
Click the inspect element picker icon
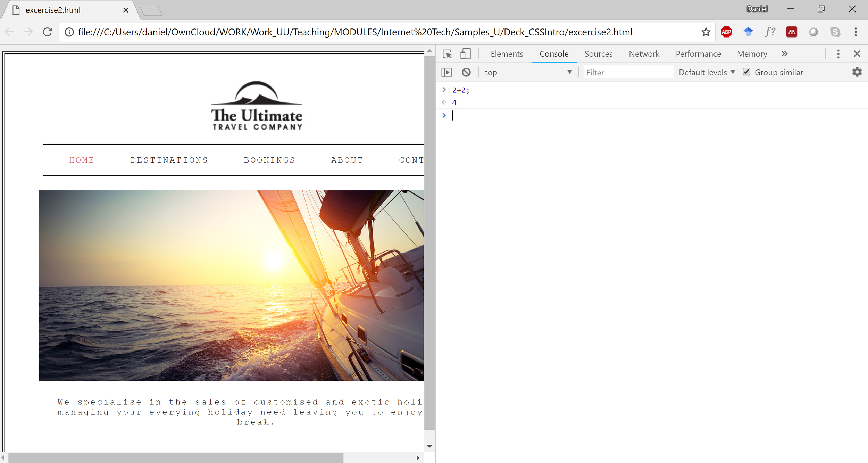[x=447, y=54]
